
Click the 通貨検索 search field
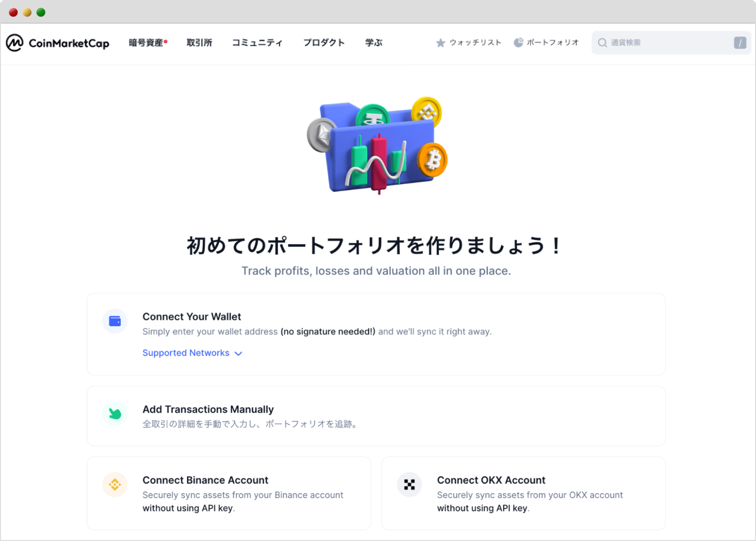671,43
